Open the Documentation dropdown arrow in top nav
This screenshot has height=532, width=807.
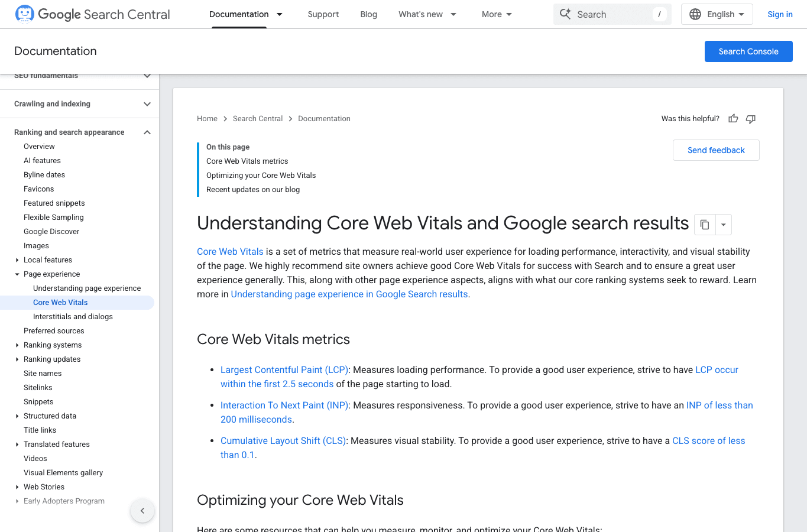click(x=280, y=14)
